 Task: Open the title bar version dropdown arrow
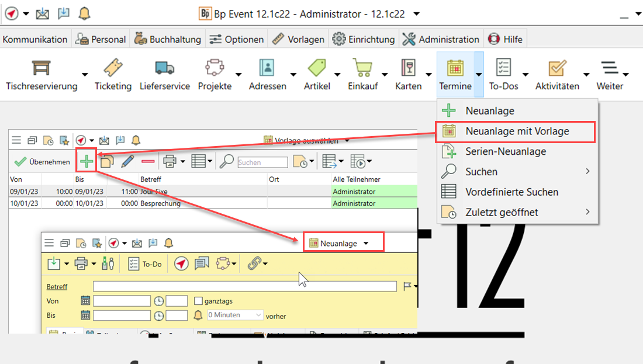point(416,13)
